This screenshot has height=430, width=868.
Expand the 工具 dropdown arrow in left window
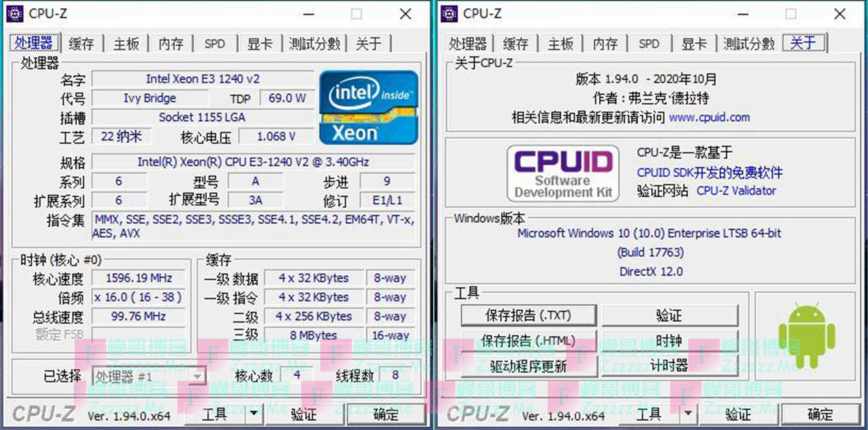pos(254,413)
